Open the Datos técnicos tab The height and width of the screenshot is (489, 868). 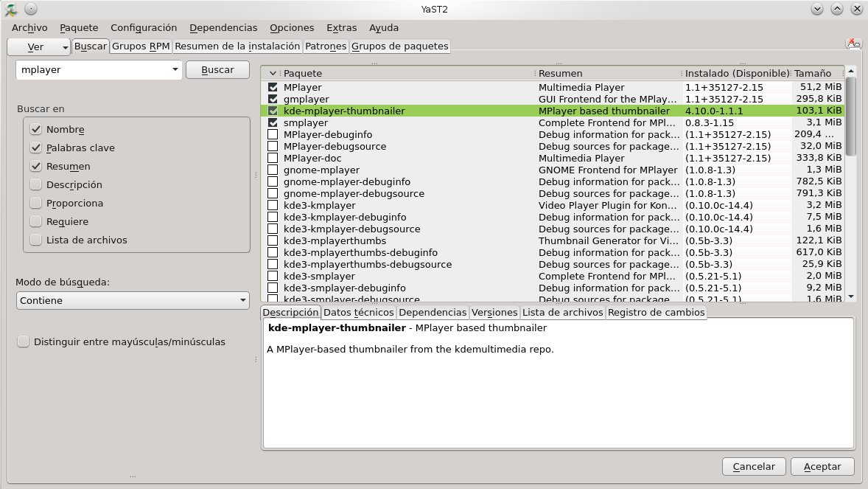pyautogui.click(x=358, y=312)
